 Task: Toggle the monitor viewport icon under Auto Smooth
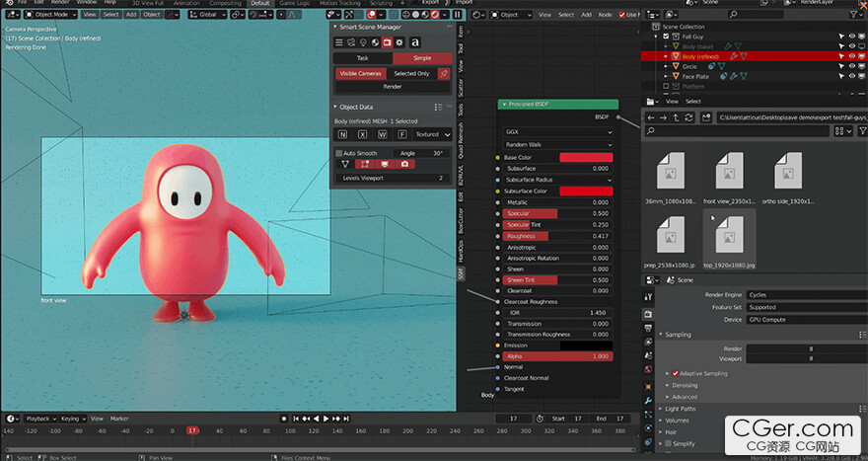pos(385,164)
